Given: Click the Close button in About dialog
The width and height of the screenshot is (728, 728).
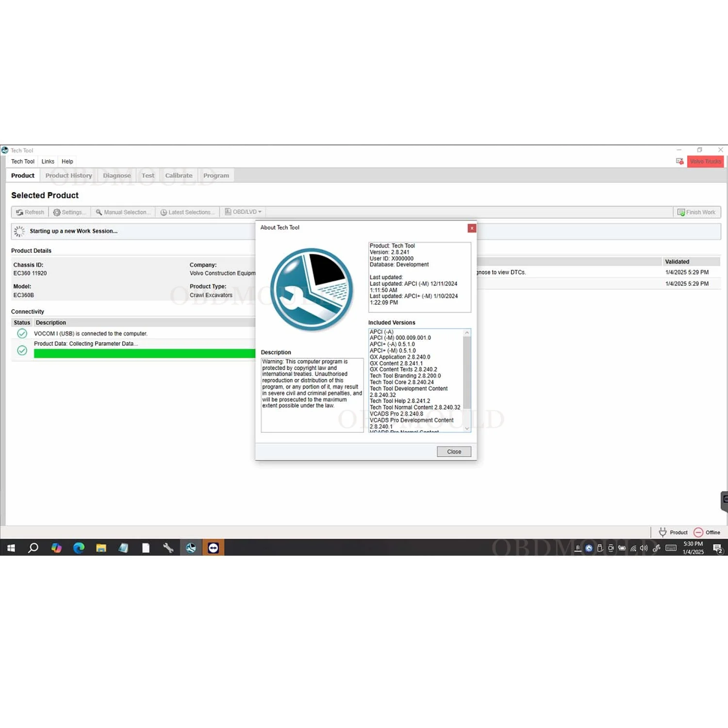Looking at the screenshot, I should point(454,452).
